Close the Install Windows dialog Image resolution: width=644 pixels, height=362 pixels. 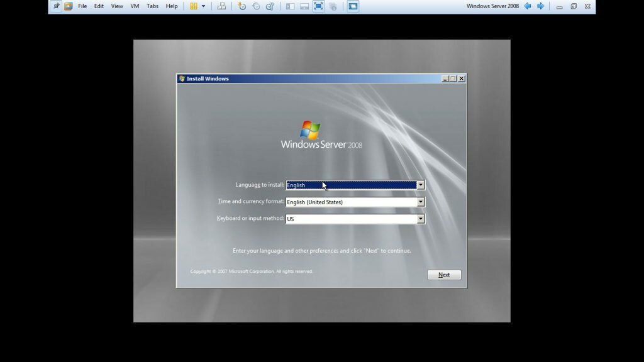click(462, 79)
